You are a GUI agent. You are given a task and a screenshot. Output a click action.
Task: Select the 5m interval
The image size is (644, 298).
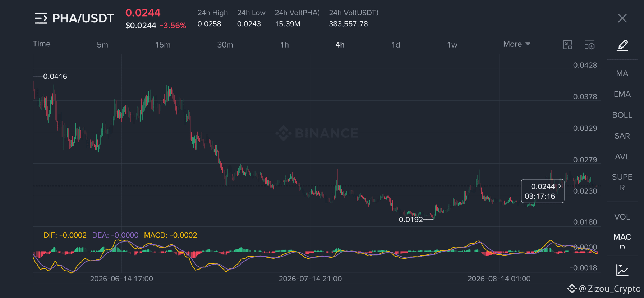(x=102, y=45)
